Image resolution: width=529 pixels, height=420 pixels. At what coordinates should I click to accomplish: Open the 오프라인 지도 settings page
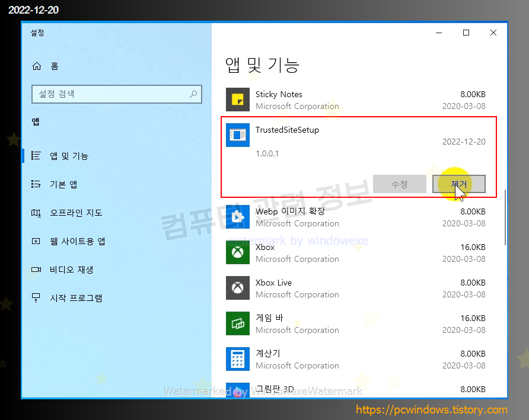tap(76, 213)
